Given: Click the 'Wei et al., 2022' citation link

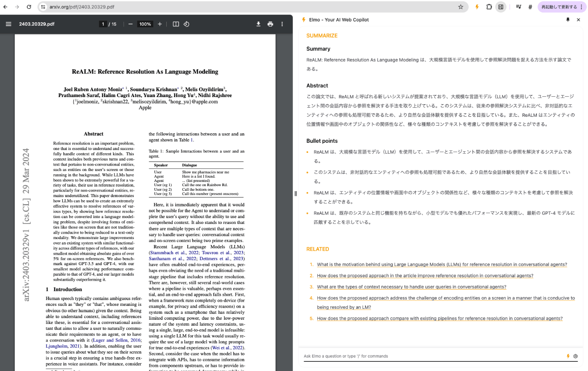Looking at the screenshot, I should [x=227, y=347].
